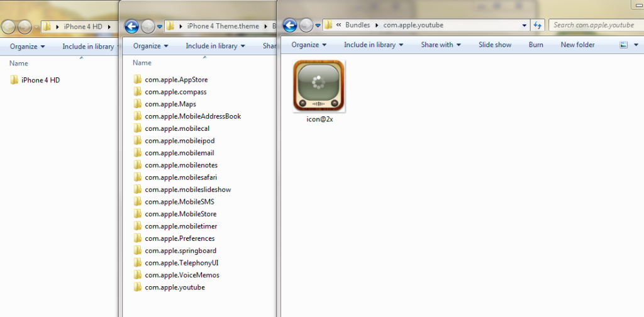This screenshot has height=317, width=644.
Task: Click the New folder button
Action: [577, 45]
